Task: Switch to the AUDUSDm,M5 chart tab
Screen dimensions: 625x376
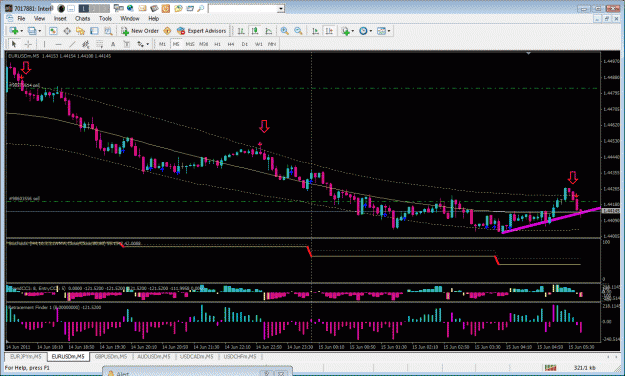Action: [x=154, y=356]
